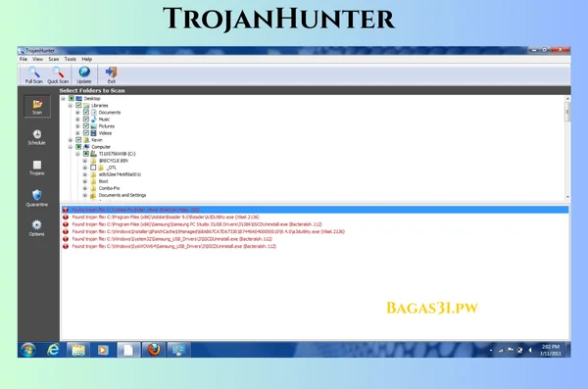Click the folder tree scrollbar down arrow
The width and height of the screenshot is (588, 389).
[x=567, y=197]
